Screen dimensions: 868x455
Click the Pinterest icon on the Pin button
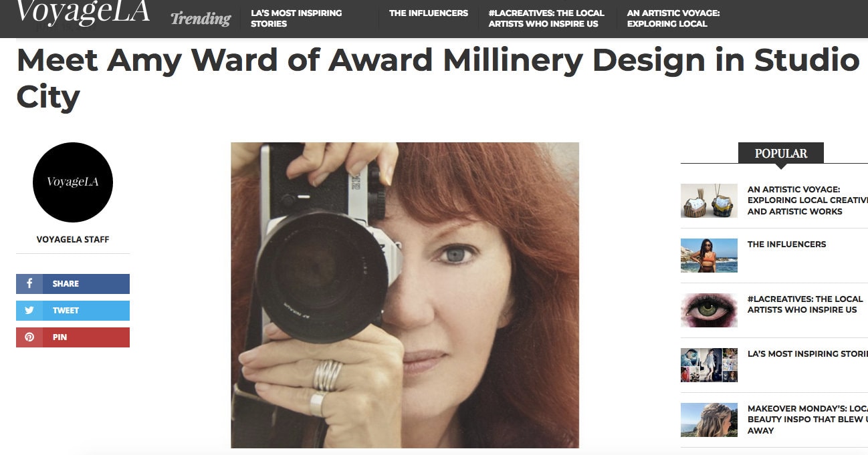29,337
